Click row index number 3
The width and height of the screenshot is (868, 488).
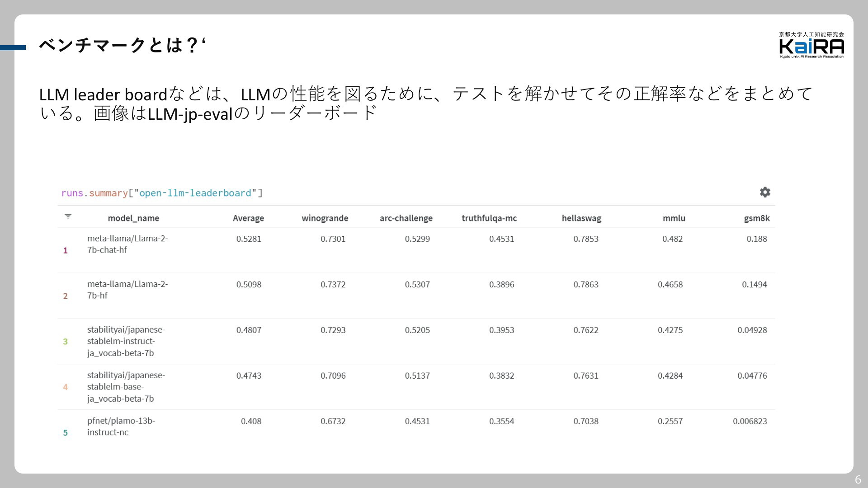pos(66,342)
